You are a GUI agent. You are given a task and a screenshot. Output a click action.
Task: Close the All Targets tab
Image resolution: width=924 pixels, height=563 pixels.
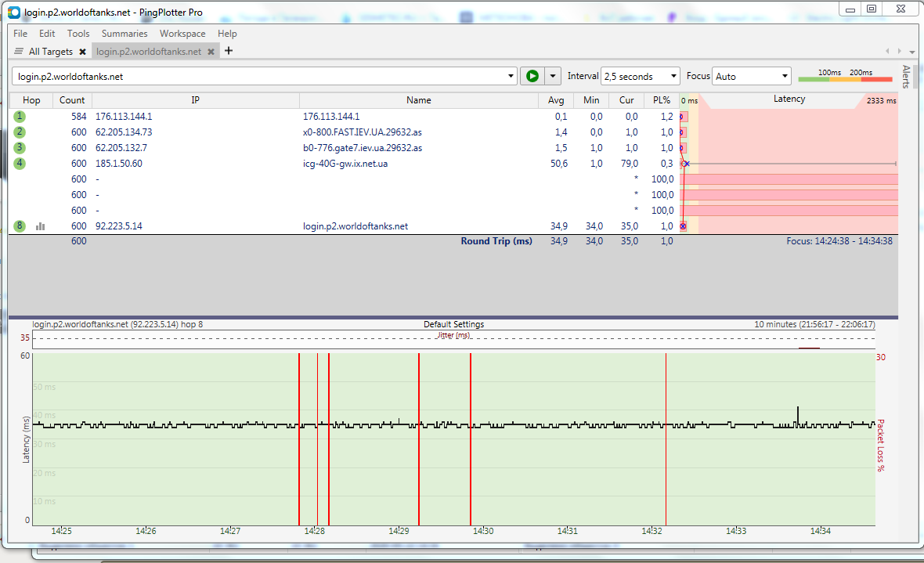click(82, 52)
